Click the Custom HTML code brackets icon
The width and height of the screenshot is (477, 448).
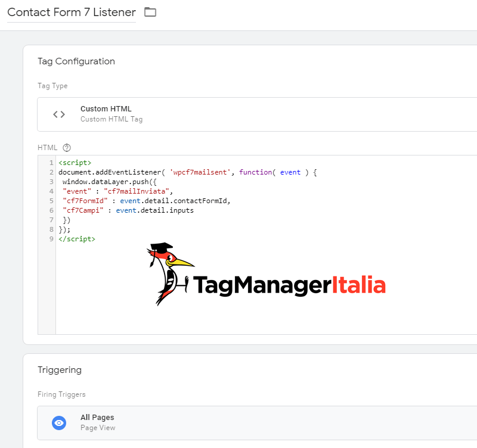(59, 114)
